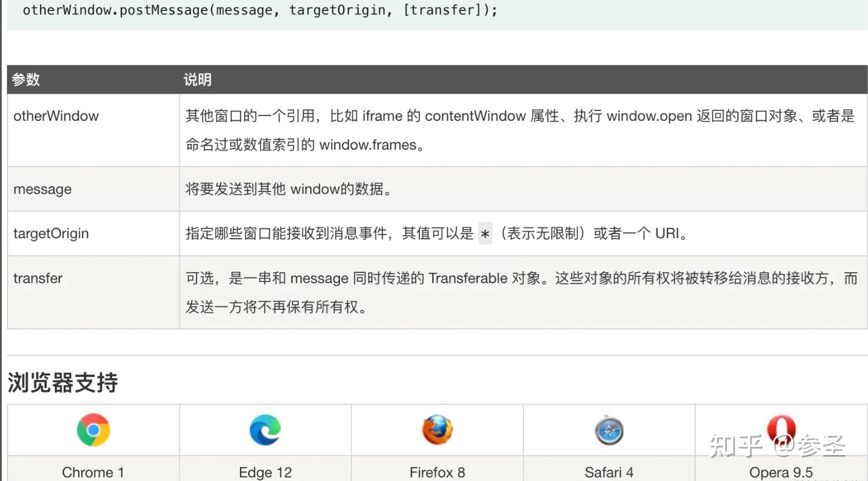Select the otherWindow parameter cell

click(x=56, y=116)
